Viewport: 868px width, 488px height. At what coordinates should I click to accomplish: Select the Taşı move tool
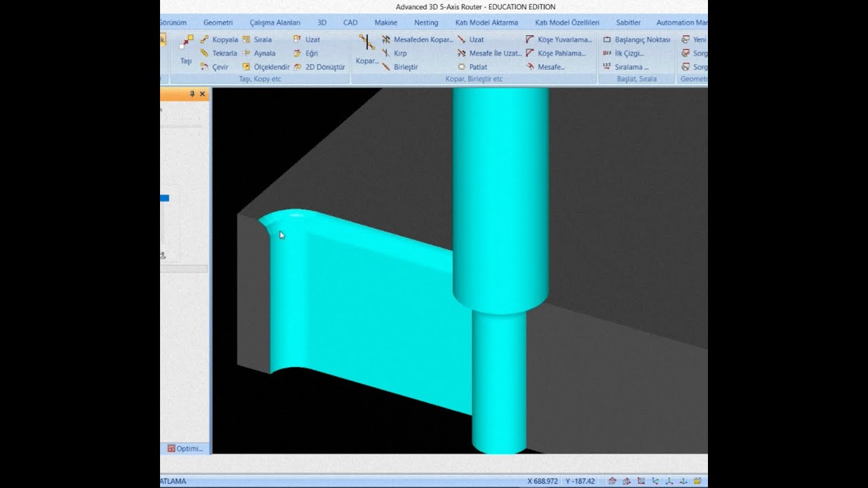pos(186,50)
